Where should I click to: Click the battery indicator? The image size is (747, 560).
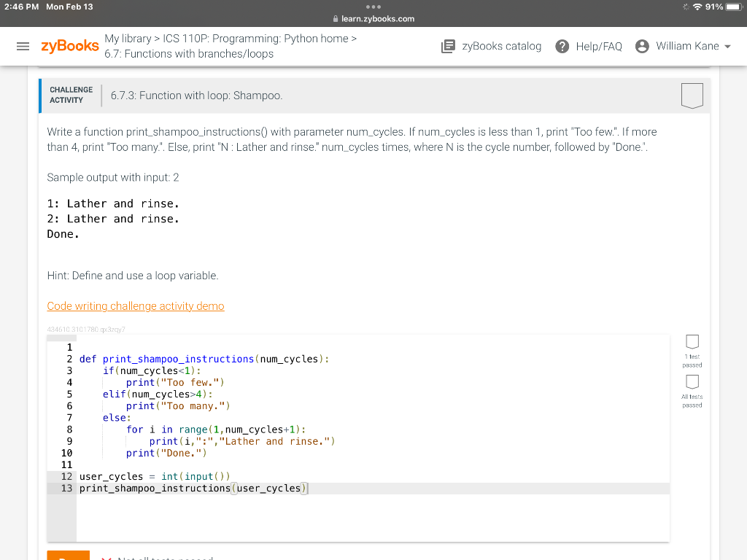pyautogui.click(x=732, y=7)
